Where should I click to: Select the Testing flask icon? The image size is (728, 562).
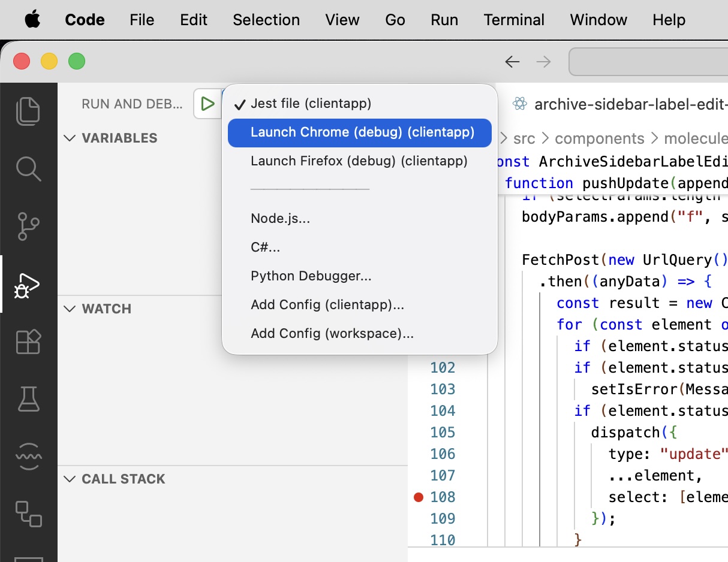point(28,399)
